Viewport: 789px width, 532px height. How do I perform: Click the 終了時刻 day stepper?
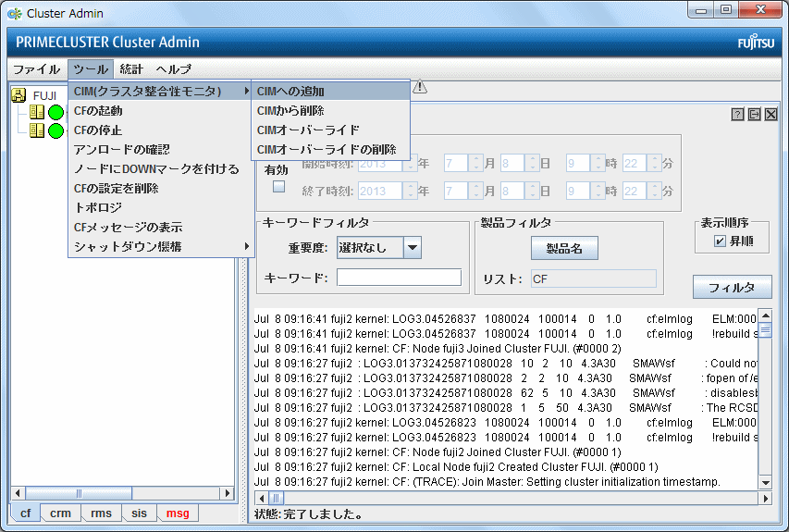click(533, 191)
